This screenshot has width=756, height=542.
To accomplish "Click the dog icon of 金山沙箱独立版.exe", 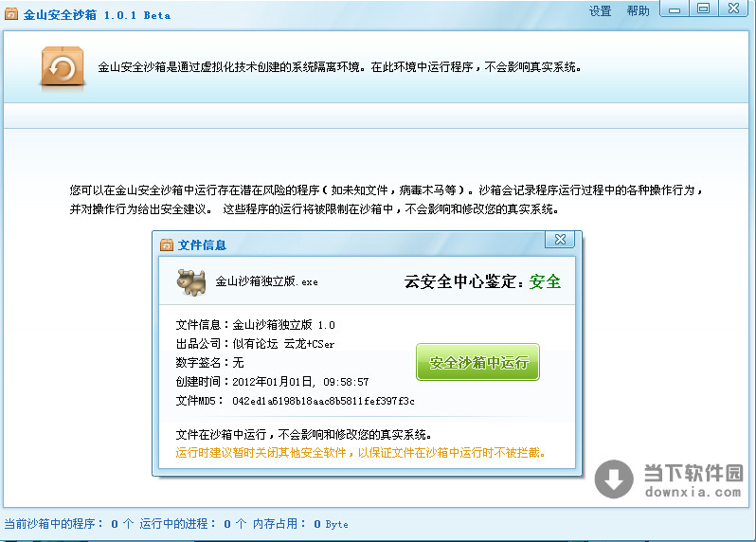I will pos(191,281).
